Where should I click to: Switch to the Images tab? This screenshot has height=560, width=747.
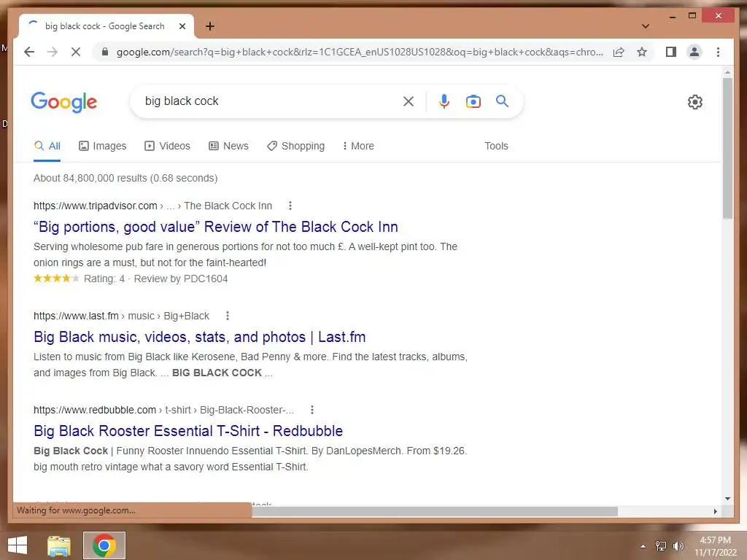click(x=102, y=146)
